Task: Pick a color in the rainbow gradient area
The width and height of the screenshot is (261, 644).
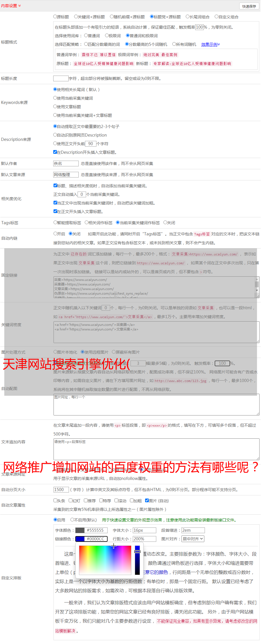Action: pos(105,560)
